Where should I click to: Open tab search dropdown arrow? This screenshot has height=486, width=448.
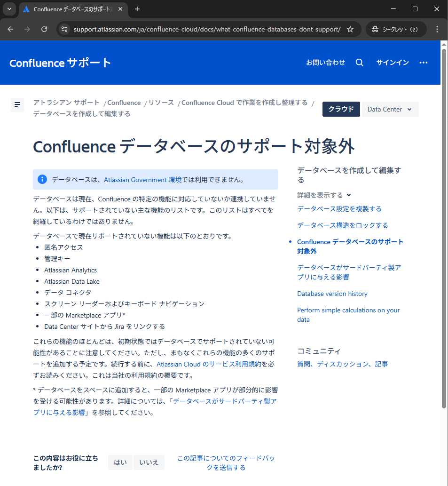point(9,9)
